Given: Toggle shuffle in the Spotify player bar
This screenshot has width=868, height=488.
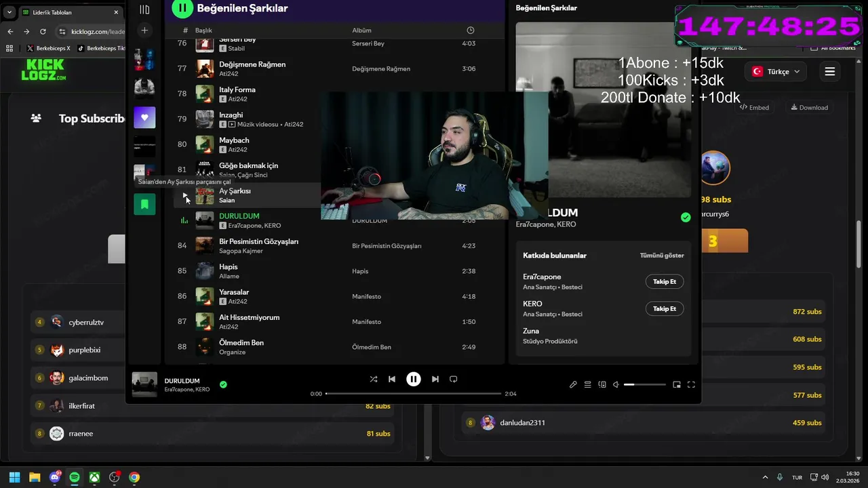Looking at the screenshot, I should tap(374, 379).
